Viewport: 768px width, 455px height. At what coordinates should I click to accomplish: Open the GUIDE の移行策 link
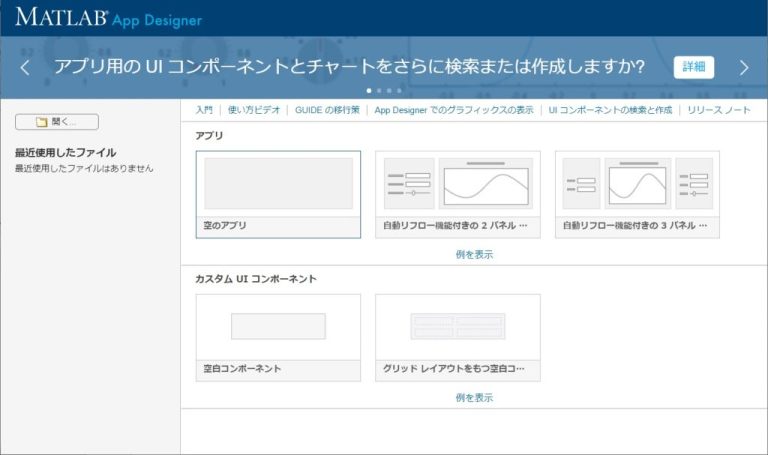tap(327, 110)
